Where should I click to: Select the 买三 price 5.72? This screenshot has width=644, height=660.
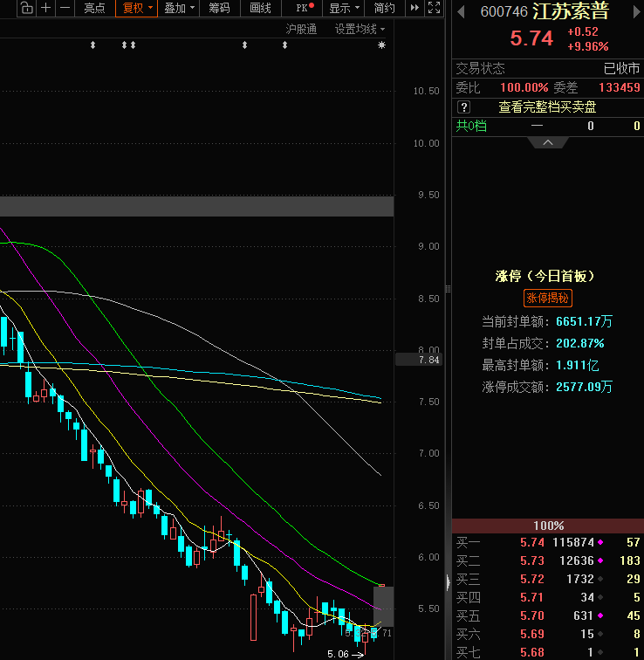pyautogui.click(x=532, y=579)
